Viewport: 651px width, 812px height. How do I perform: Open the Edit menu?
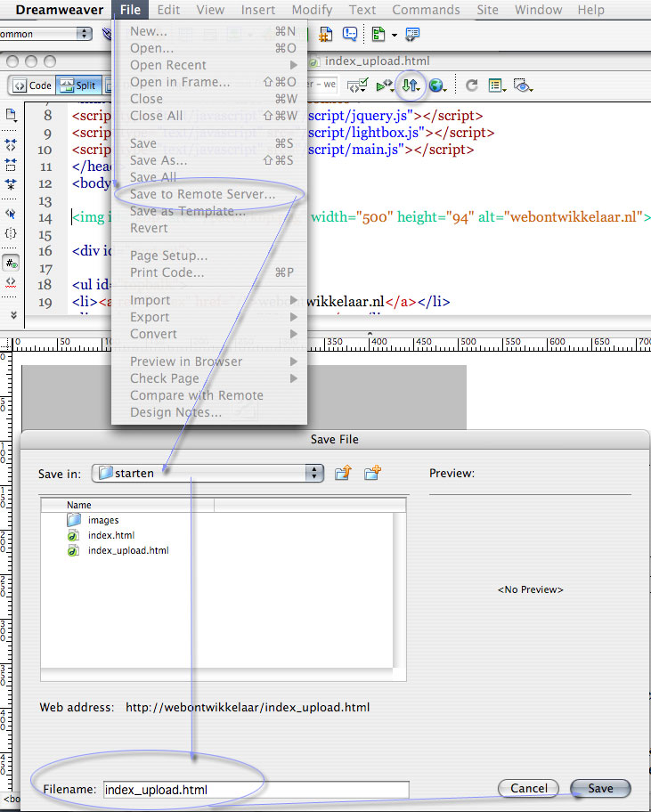point(169,10)
